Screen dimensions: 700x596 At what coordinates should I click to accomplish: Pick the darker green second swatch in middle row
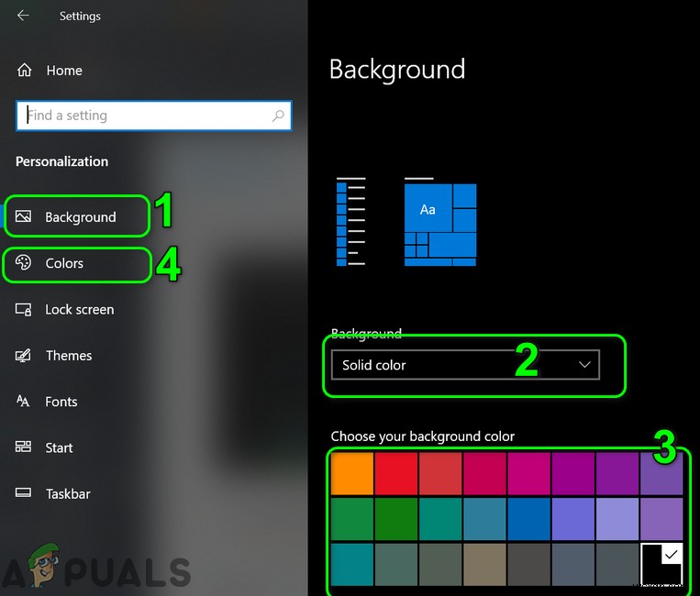coord(396,519)
